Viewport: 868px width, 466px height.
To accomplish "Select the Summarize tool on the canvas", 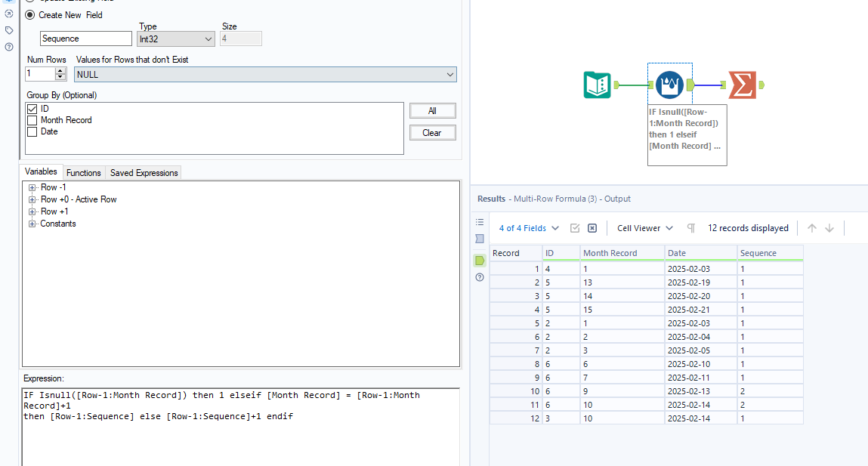I will [743, 85].
